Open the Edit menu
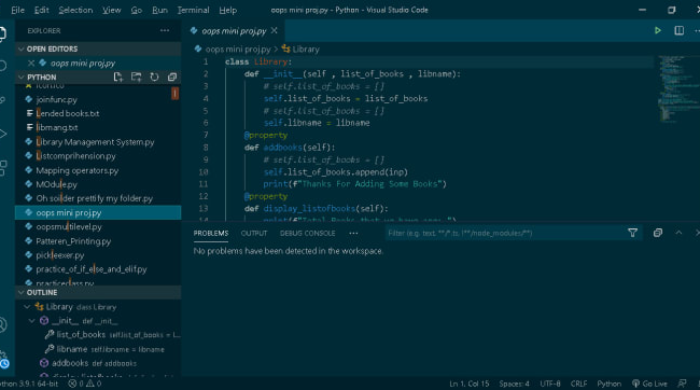The height and width of the screenshot is (390, 700). point(42,10)
